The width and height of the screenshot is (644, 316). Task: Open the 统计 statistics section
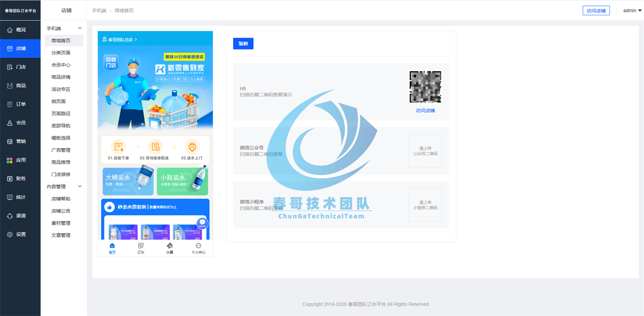coord(20,197)
